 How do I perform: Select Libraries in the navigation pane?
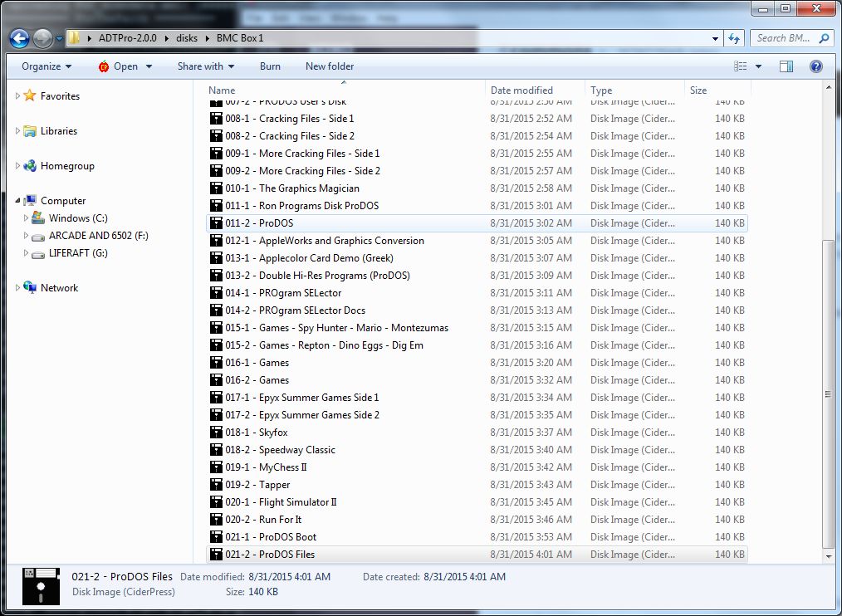(59, 131)
